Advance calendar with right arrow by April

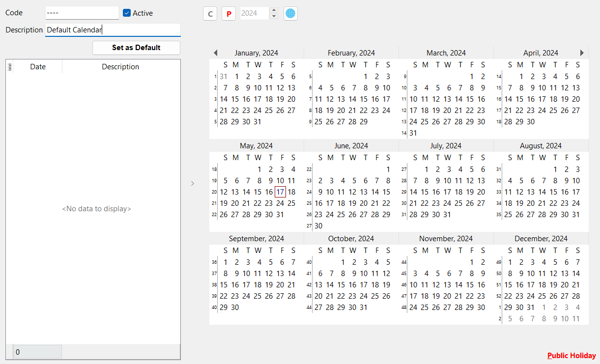[582, 53]
